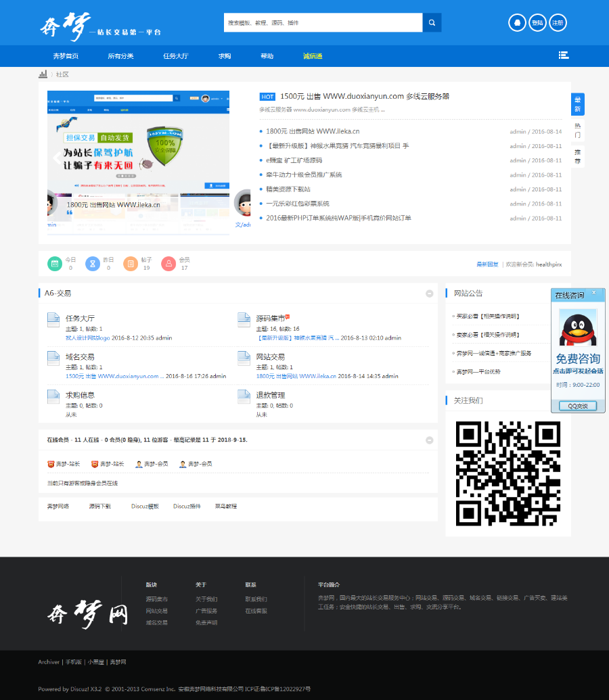609x700 pixels.
Task: Collapse the A6-交易 forum section
Action: click(x=429, y=294)
